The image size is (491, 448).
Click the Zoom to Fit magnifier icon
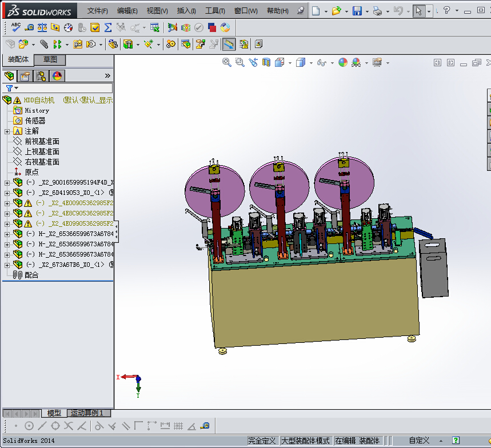(227, 62)
